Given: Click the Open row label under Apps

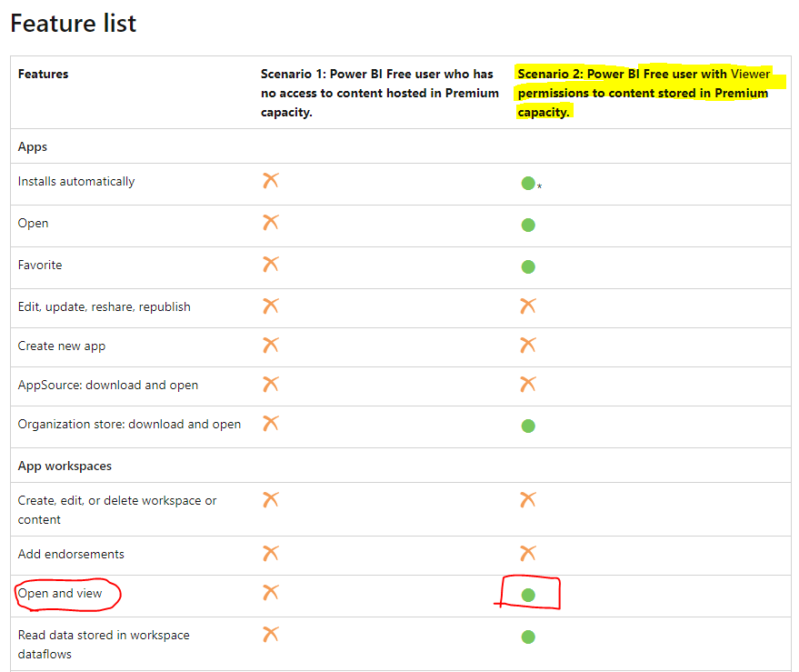Looking at the screenshot, I should pyautogui.click(x=33, y=224).
